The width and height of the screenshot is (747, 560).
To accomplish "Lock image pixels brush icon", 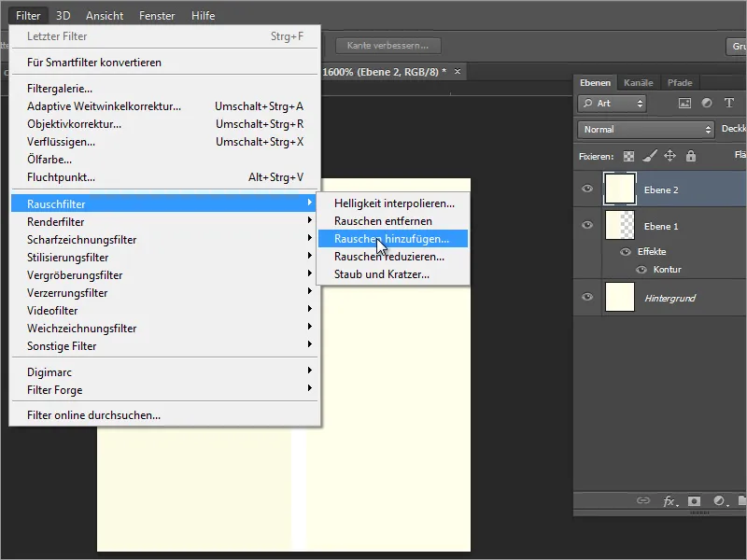I will (650, 156).
